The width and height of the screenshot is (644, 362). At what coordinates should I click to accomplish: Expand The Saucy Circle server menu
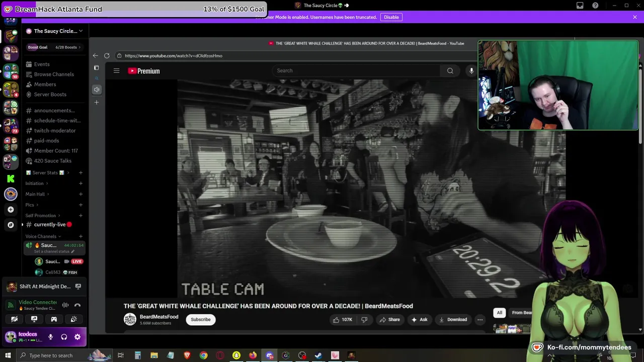(55, 31)
